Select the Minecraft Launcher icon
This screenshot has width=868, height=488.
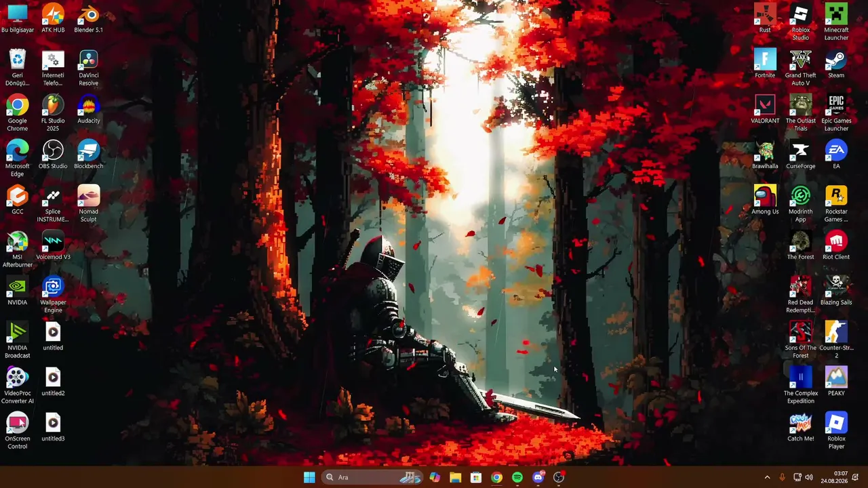point(836,22)
